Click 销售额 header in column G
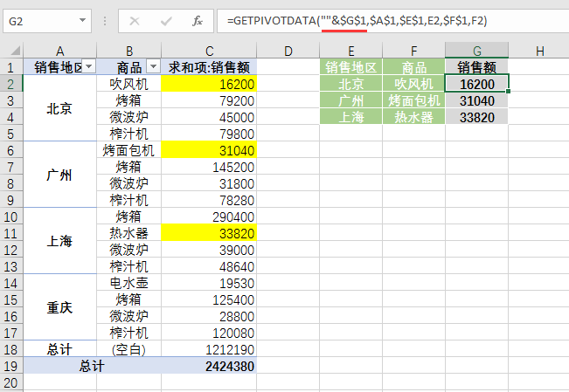The width and height of the screenshot is (569, 392). click(x=477, y=67)
